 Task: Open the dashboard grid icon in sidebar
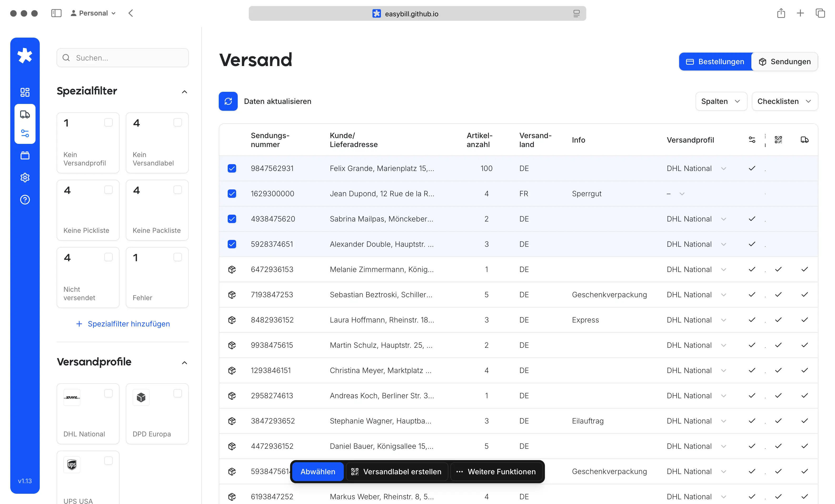pos(25,92)
